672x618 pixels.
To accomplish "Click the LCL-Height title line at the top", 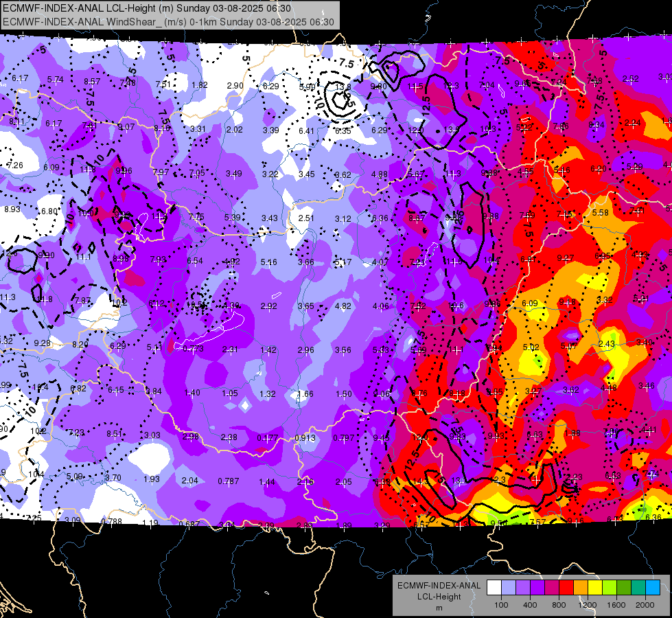I will 147,8.
